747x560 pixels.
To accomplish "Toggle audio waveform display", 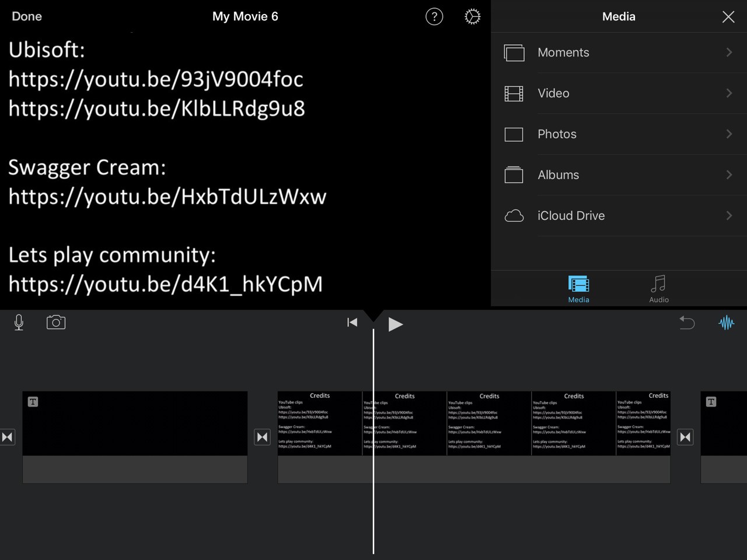I will click(x=726, y=323).
